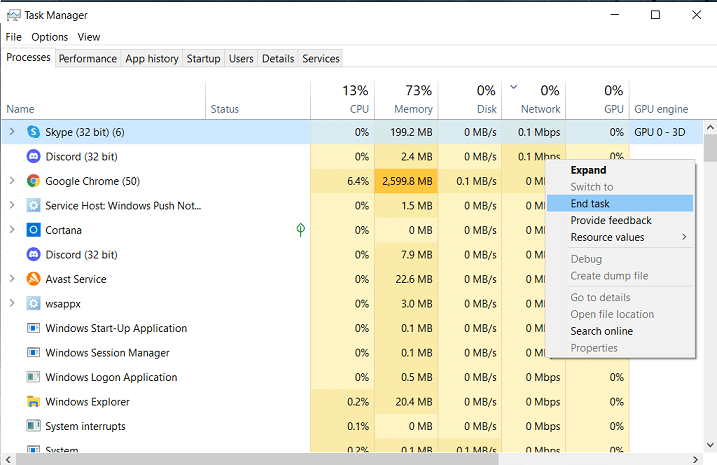717x465 pixels.
Task: Expand the Avast Service process group
Action: pos(12,278)
